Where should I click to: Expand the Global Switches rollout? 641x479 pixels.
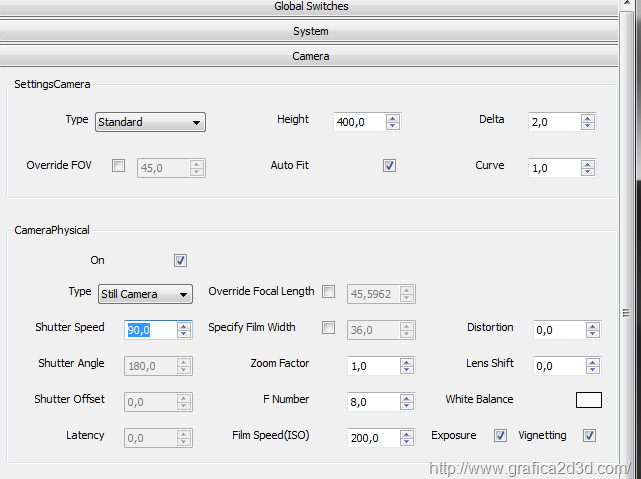[x=309, y=7]
